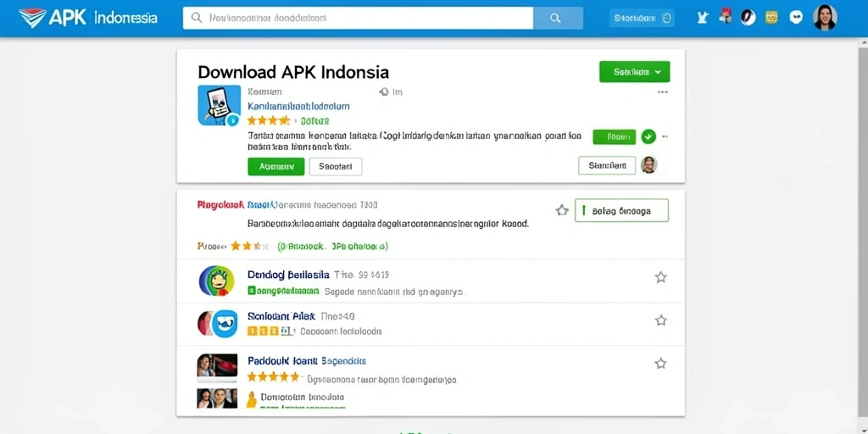Click the bird icon in the header
This screenshot has width=868, height=434.
point(703,18)
